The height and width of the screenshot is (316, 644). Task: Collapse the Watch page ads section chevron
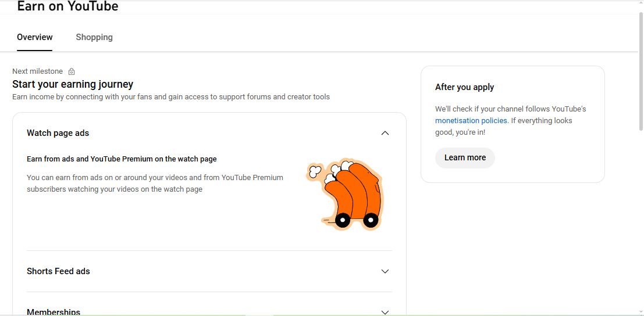point(385,133)
